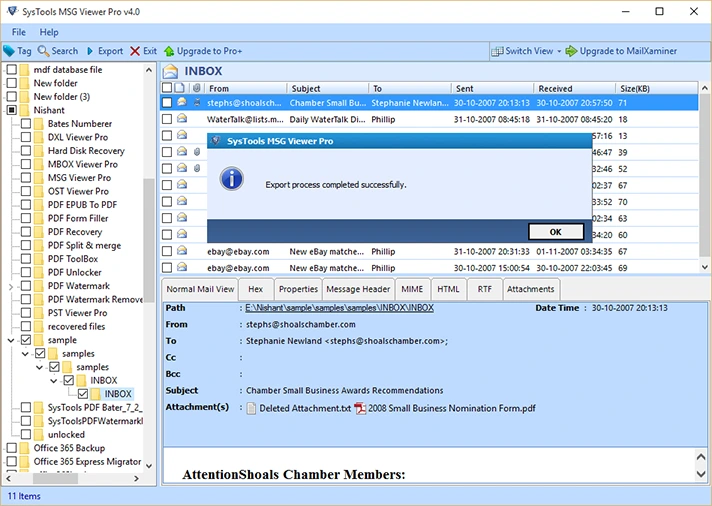Open the E:\Nishant path link

click(x=339, y=308)
